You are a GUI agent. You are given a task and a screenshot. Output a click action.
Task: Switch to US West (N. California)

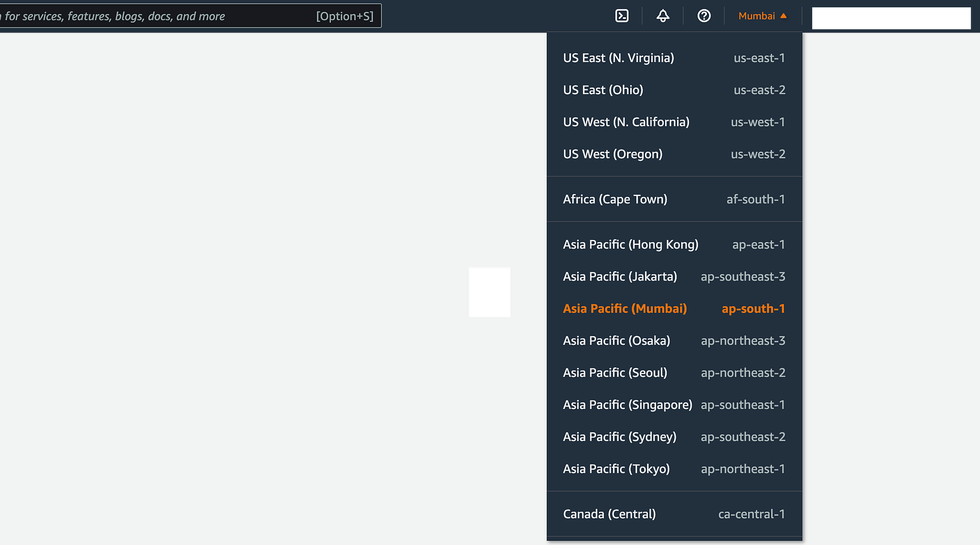[x=674, y=122]
